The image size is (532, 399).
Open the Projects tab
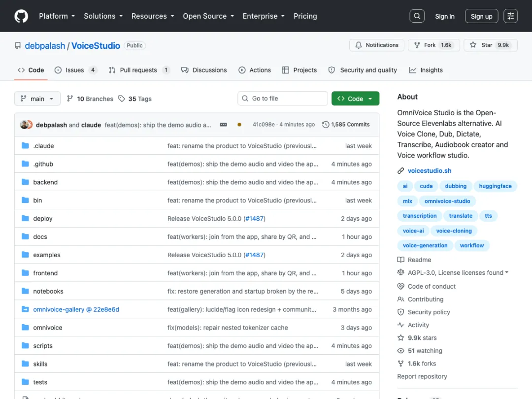pyautogui.click(x=299, y=70)
